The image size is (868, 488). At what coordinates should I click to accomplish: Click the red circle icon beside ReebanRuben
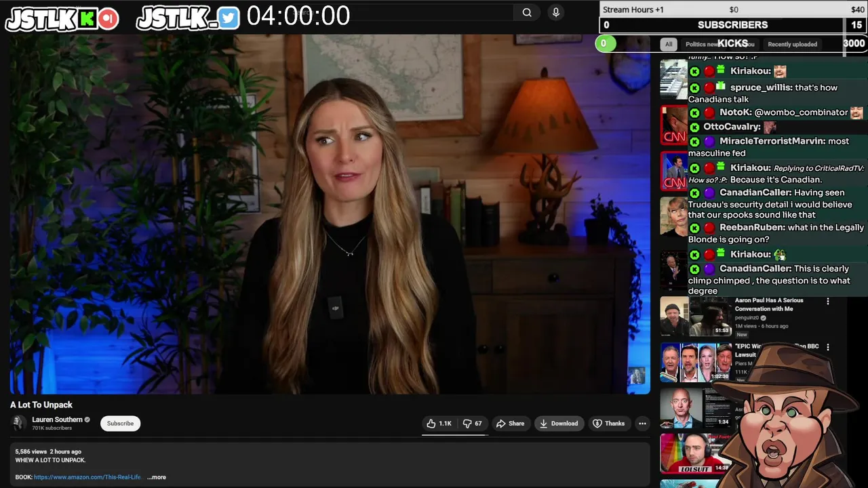[x=709, y=228]
